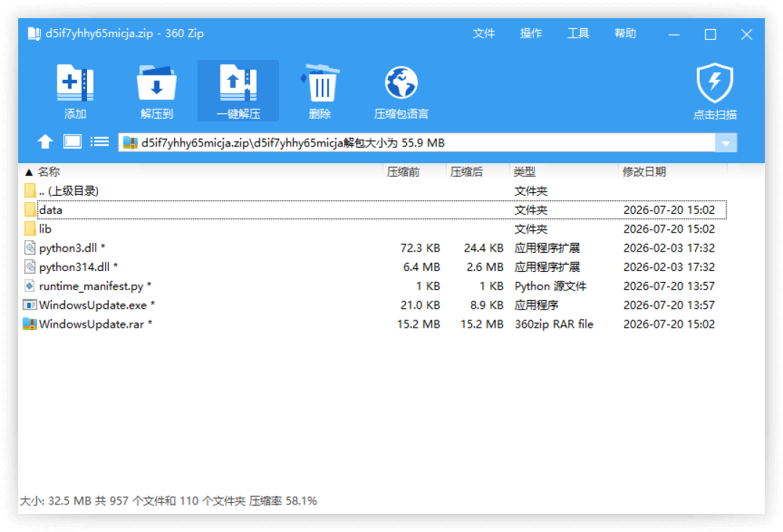Click the runtime_manifest.py file icon
Image resolution: width=783 pixels, height=532 pixels.
coord(30,286)
